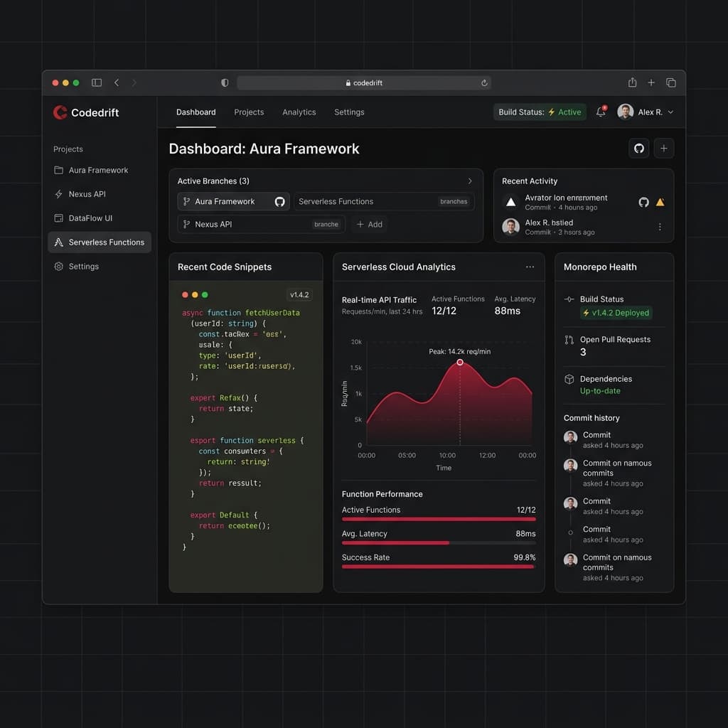Screen dimensions: 728x728
Task: Switch to the Dashboard tab
Action: (196, 112)
